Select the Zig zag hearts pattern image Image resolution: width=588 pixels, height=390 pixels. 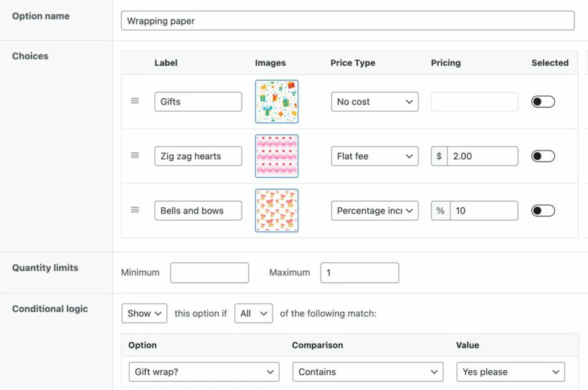click(277, 156)
